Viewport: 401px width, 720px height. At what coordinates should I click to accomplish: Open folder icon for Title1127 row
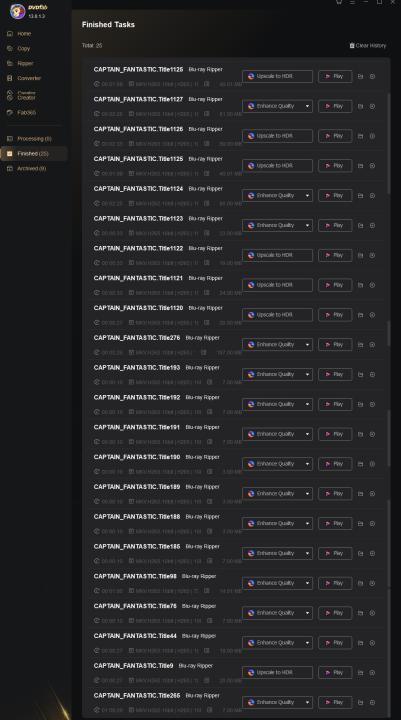pos(360,106)
